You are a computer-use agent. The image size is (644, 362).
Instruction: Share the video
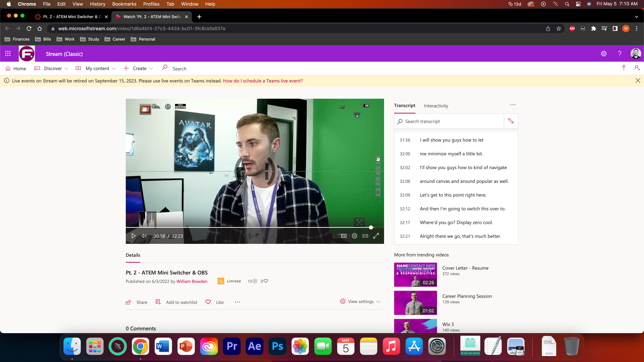tap(137, 302)
